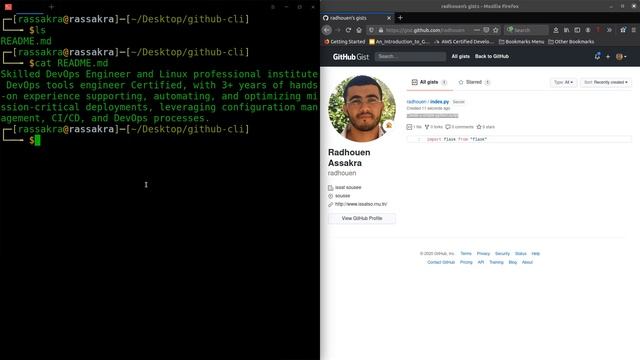This screenshot has height=360, width=640.
Task: Click the Firefox search box
Action: click(527, 30)
